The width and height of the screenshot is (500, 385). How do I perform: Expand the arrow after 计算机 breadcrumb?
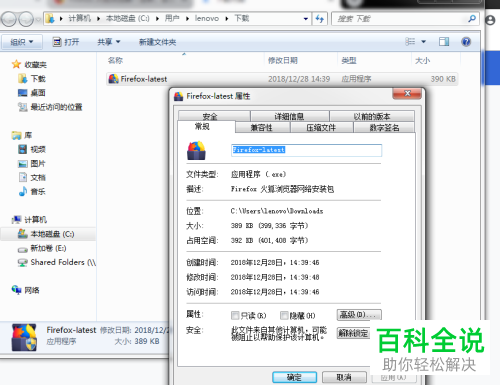pos(98,19)
